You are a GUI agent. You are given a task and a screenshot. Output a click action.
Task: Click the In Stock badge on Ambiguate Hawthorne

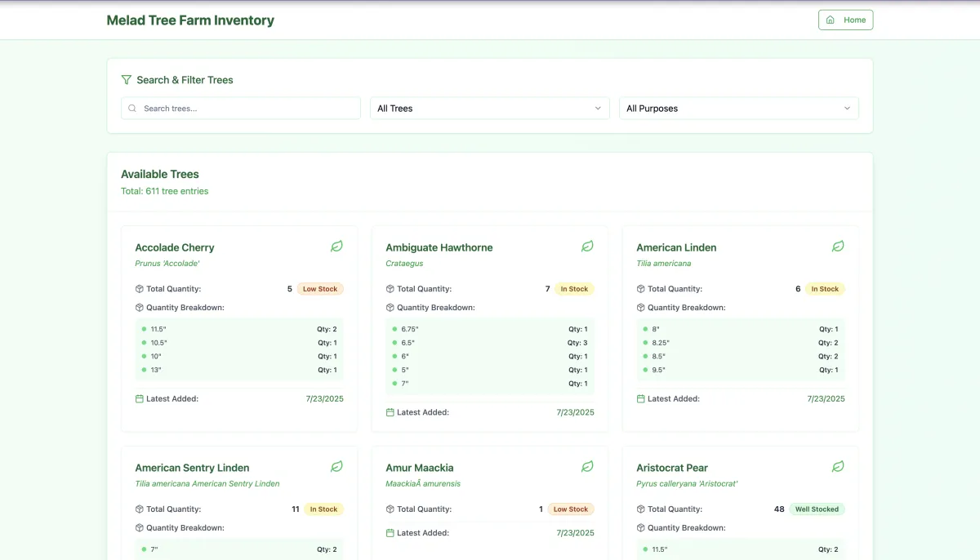tap(574, 289)
